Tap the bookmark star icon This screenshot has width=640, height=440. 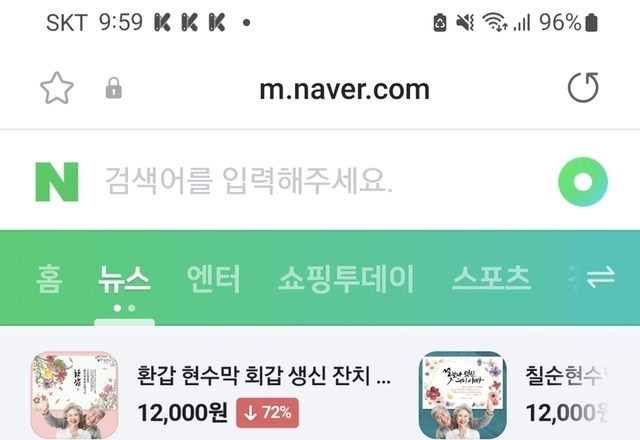coord(57,88)
